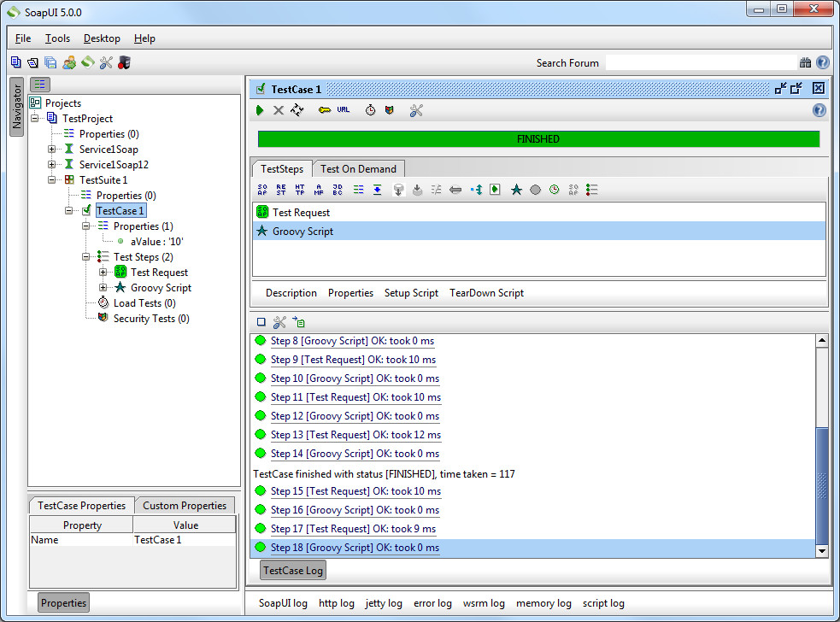Create a new SoapUI project from the main toolbar
The image size is (840, 622).
pos(16,62)
